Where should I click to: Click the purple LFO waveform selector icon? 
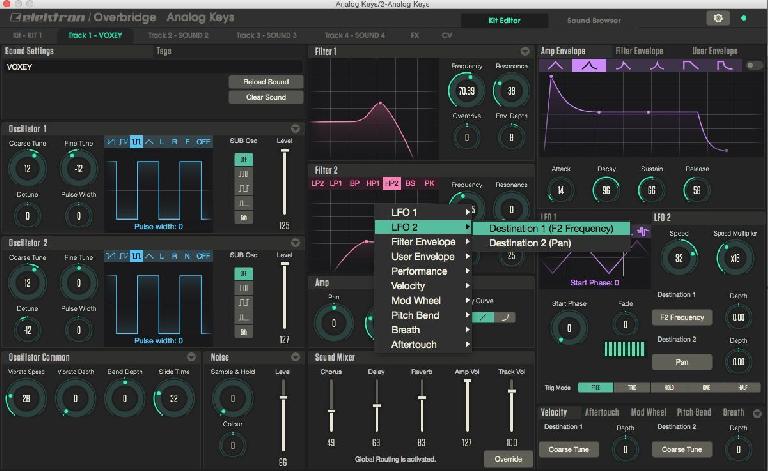point(643,232)
